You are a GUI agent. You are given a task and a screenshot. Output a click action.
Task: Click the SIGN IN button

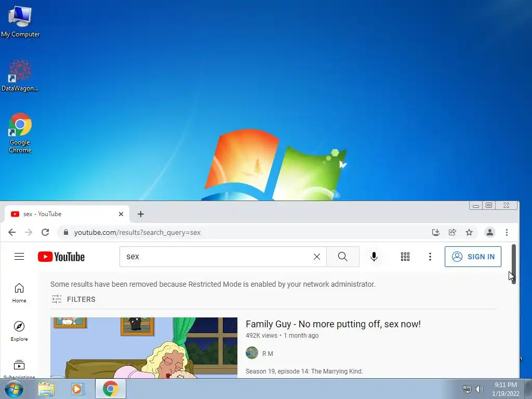coord(473,257)
